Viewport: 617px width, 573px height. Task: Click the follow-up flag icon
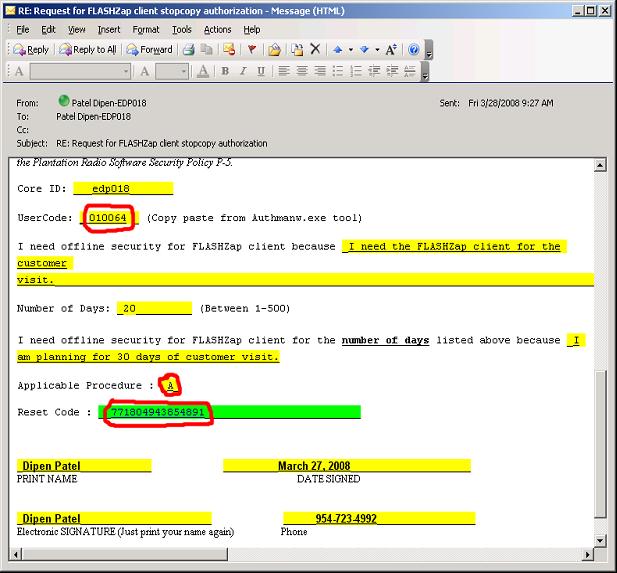pos(251,49)
